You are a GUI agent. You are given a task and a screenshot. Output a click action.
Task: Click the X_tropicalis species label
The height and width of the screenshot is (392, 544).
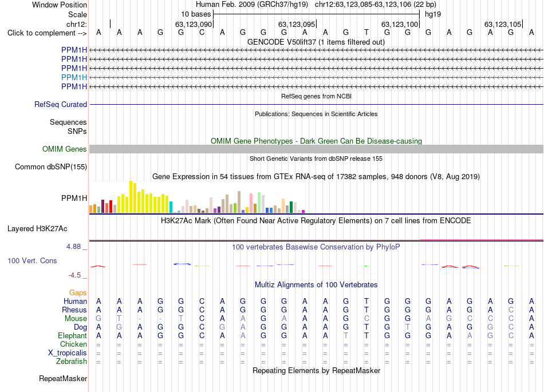click(68, 353)
